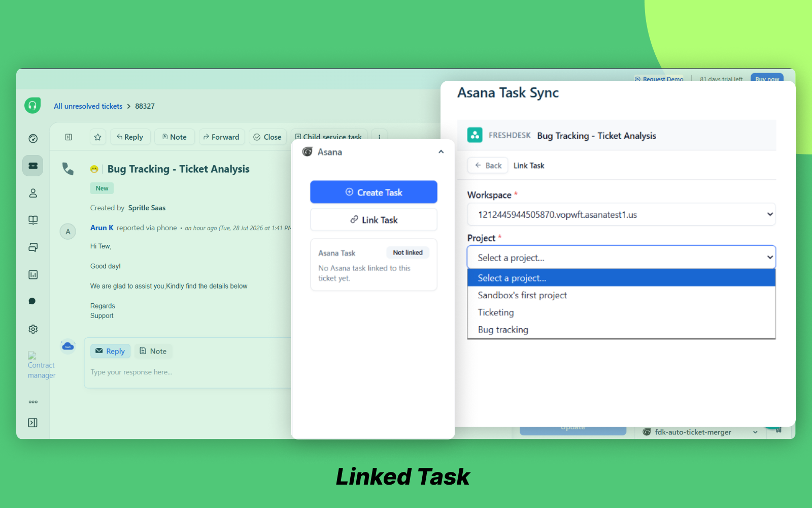Image resolution: width=812 pixels, height=508 pixels.
Task: Choose 'Select a project...' highlighted option
Action: coord(621,278)
